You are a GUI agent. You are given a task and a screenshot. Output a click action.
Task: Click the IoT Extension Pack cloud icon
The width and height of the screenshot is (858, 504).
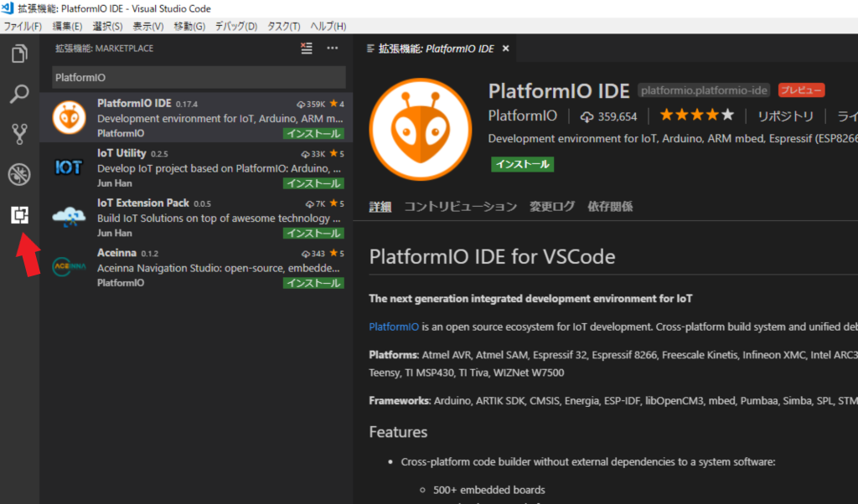tap(68, 215)
